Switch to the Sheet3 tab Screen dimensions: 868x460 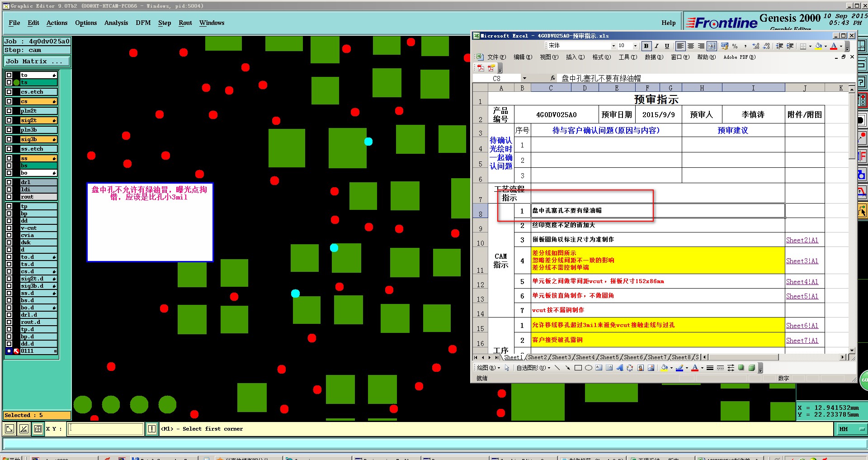[x=562, y=357]
